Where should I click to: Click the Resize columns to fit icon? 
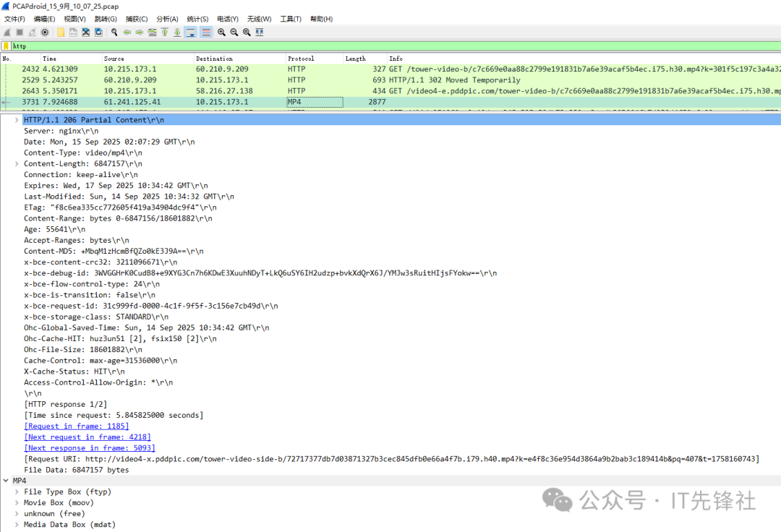[260, 33]
